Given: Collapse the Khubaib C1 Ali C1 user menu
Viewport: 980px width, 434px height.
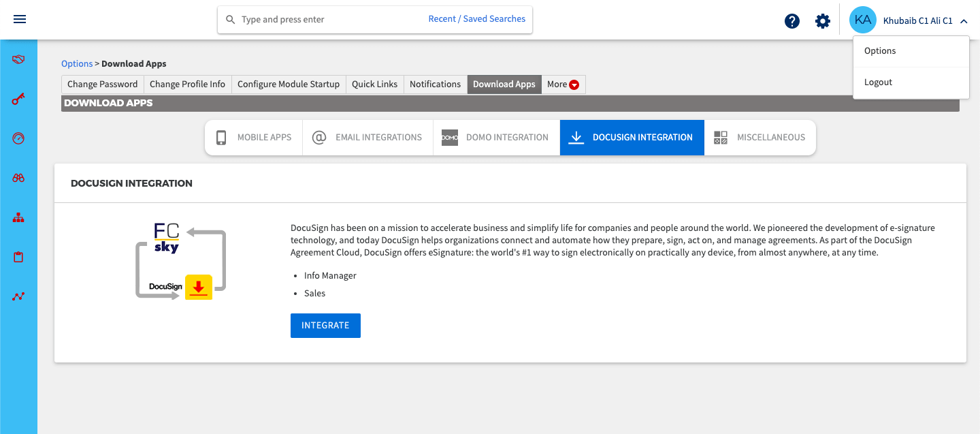Looking at the screenshot, I should 964,21.
